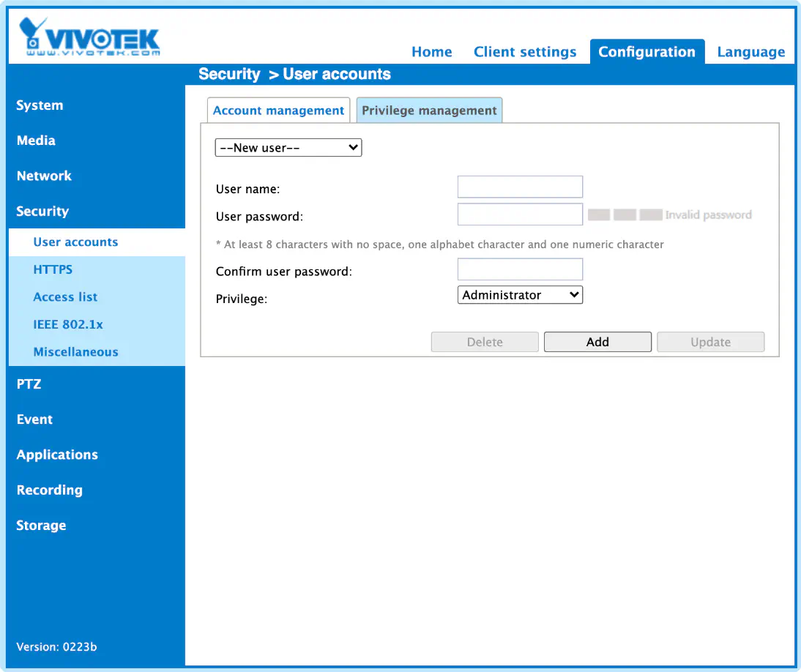Open the Language menu

(x=751, y=51)
